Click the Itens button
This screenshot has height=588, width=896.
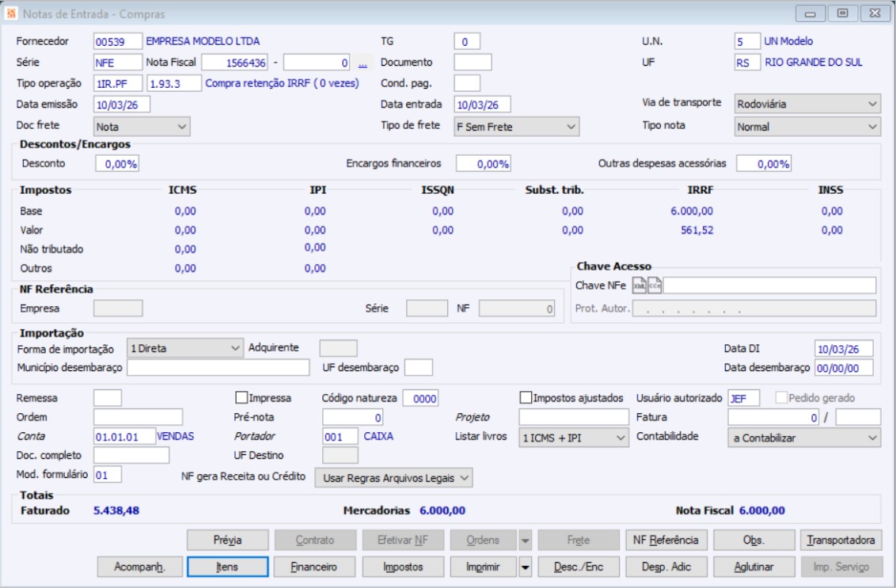tap(226, 567)
